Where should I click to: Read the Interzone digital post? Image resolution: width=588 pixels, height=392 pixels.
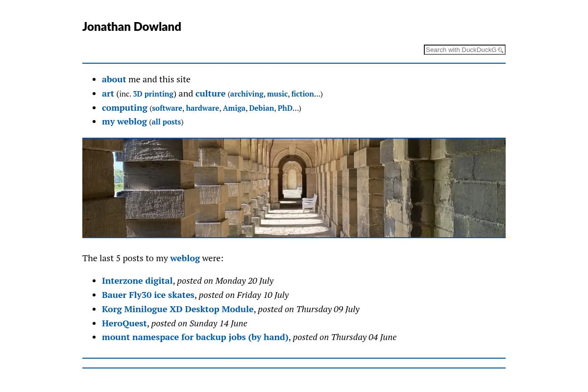(137, 281)
